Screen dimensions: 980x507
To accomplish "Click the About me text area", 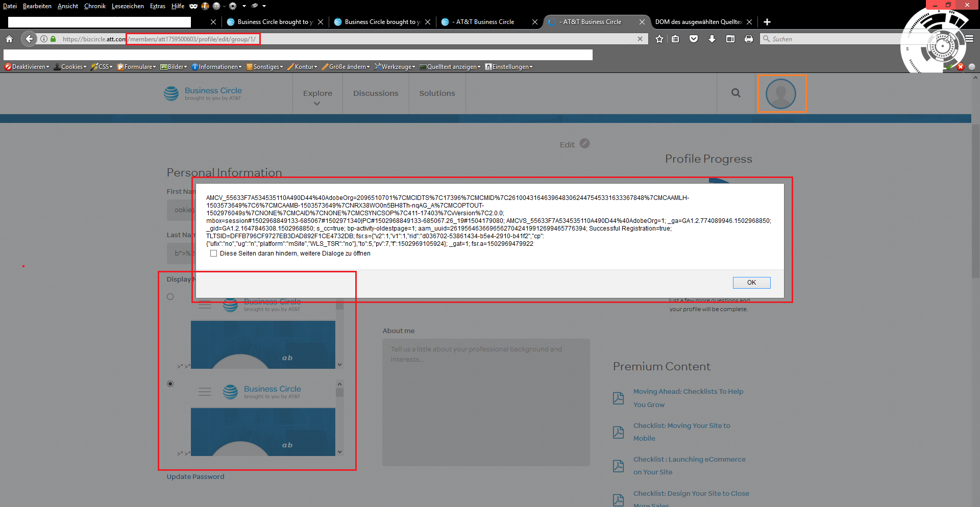I will (x=486, y=402).
